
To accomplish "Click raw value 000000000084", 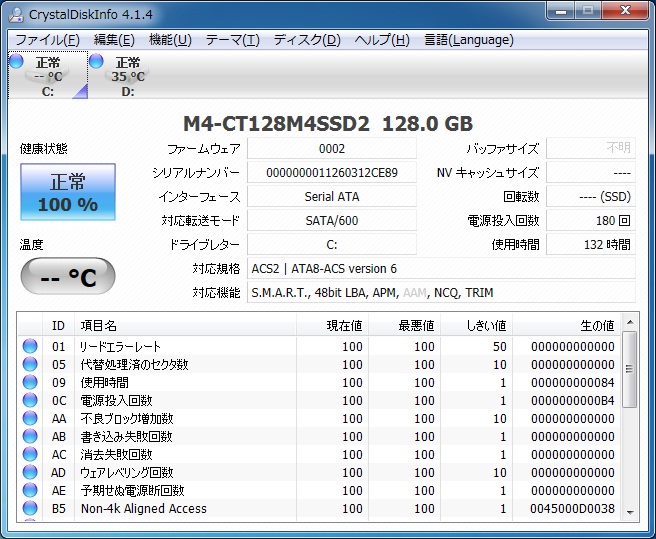I will (573, 382).
